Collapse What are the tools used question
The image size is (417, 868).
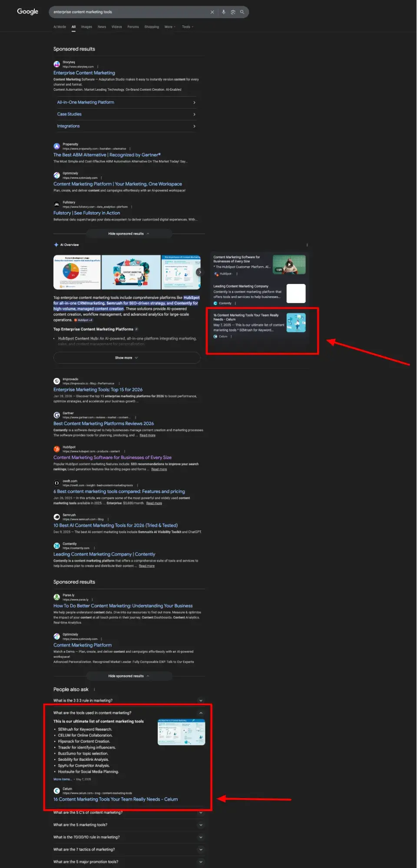pos(129,713)
